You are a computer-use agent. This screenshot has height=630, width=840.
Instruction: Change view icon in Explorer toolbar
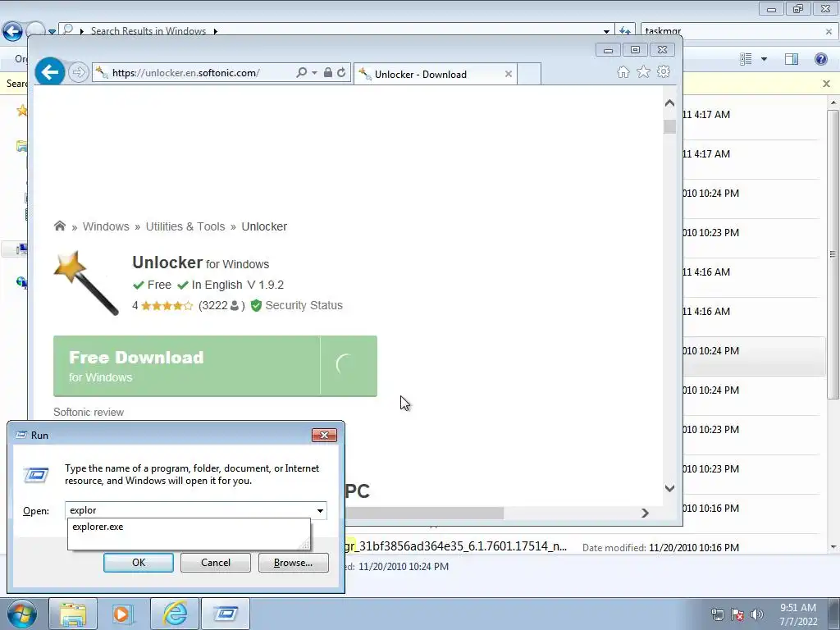coord(746,59)
